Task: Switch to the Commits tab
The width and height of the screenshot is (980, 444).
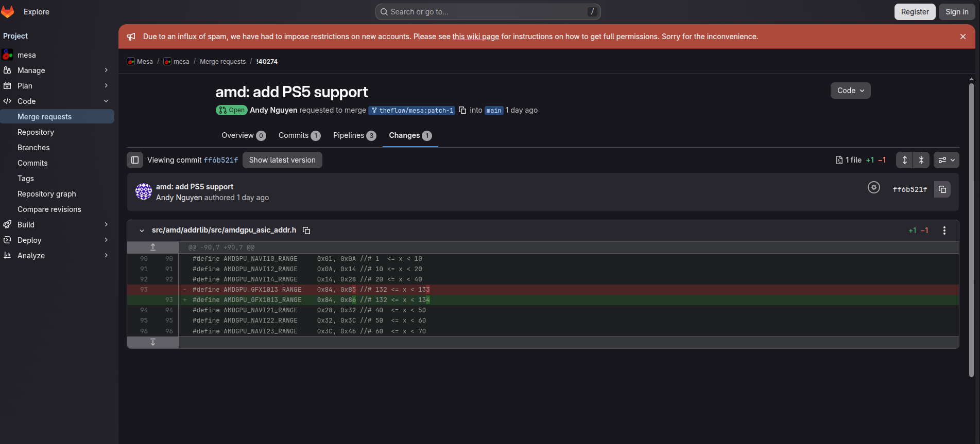Action: 299,135
